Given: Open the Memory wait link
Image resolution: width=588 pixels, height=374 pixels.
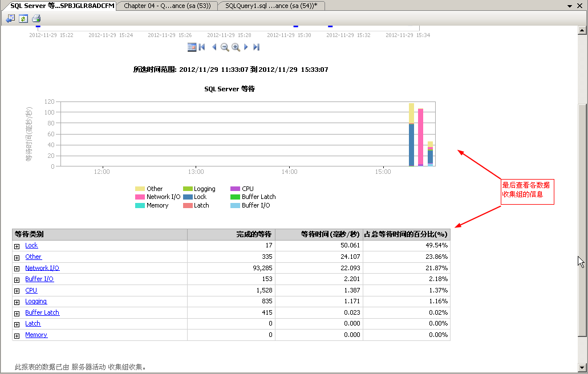Looking at the screenshot, I should coord(37,335).
